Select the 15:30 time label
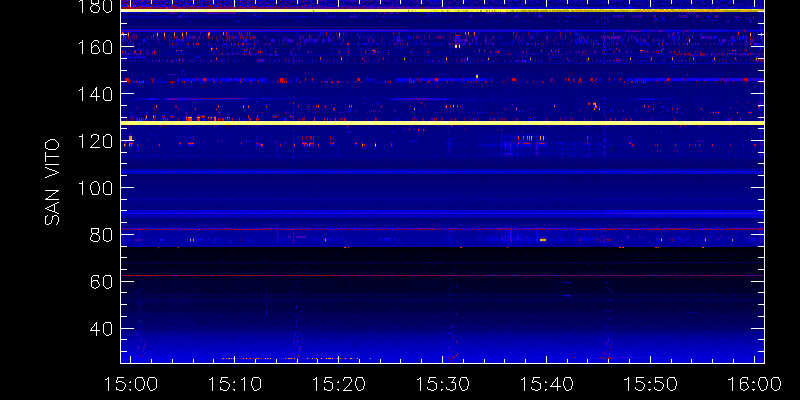Image resolution: width=800 pixels, height=400 pixels. coord(443,384)
